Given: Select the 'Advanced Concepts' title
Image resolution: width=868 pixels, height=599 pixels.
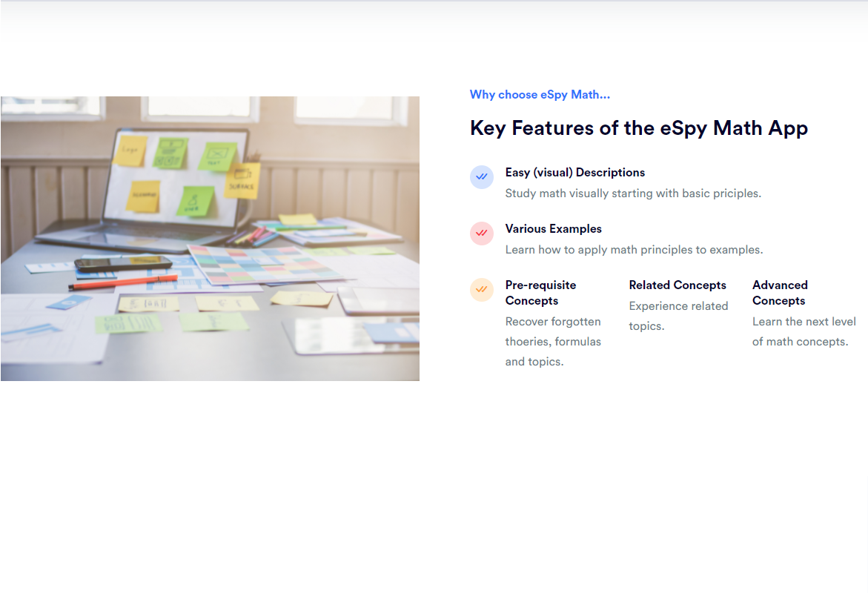Looking at the screenshot, I should pos(780,293).
